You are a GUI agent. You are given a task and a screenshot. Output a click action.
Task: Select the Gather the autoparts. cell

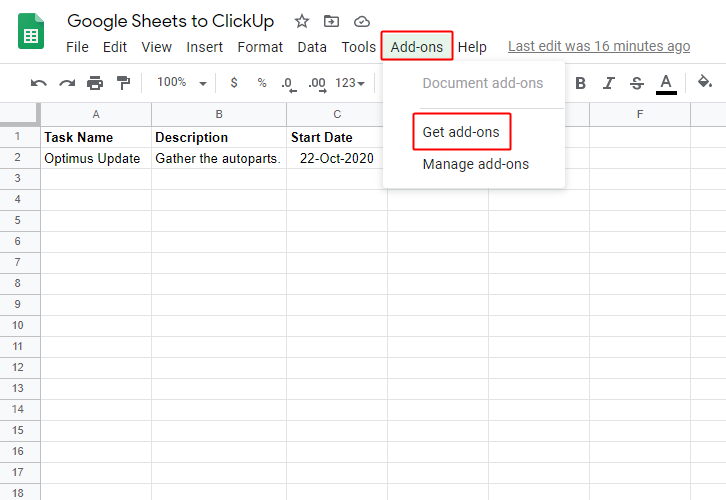coord(219,158)
